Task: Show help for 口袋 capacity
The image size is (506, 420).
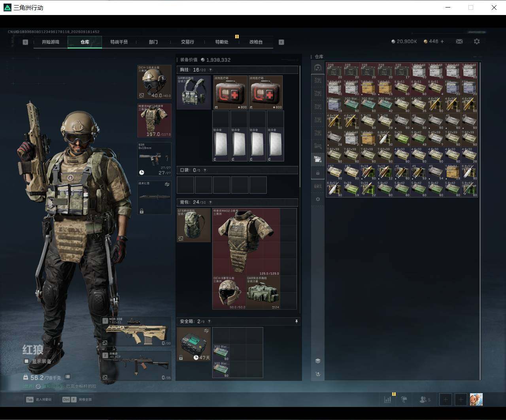Action: (x=205, y=170)
